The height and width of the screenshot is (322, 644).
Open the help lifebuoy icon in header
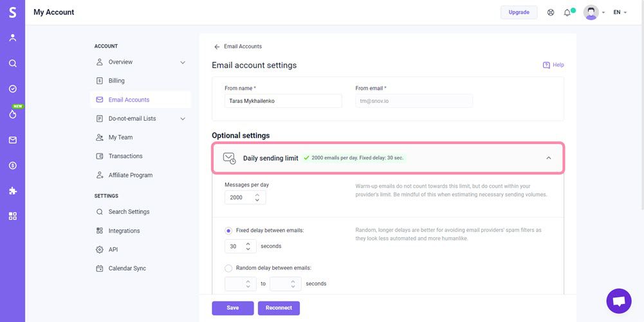550,12
